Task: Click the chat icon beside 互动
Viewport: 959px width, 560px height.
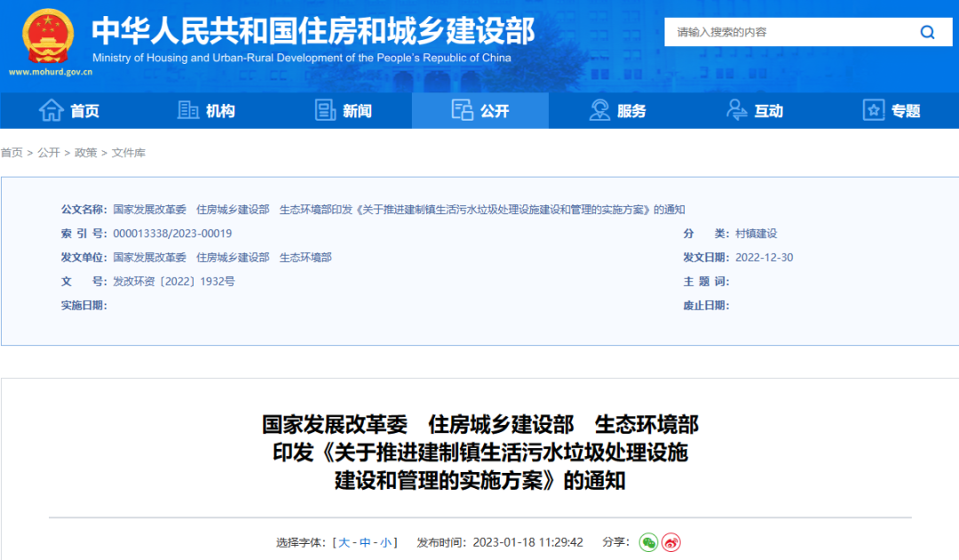Action: coord(736,110)
